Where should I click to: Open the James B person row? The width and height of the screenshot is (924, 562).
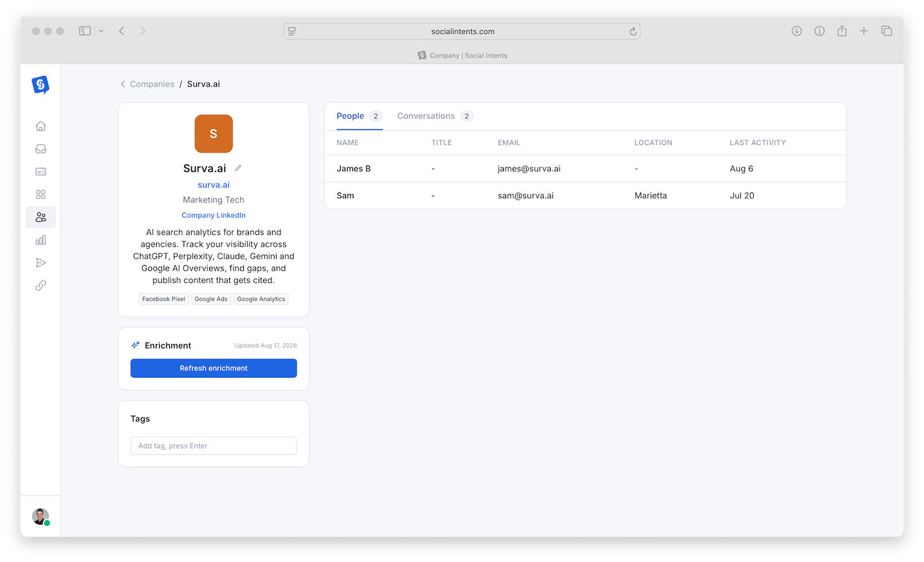(585, 169)
